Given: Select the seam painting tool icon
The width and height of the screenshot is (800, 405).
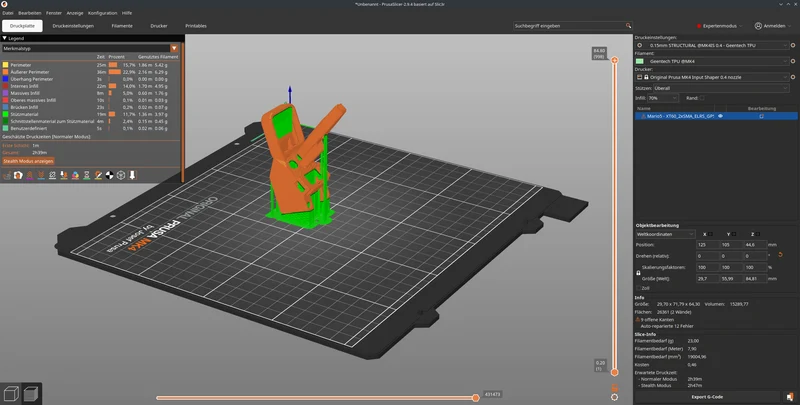Looking at the screenshot, I should pos(98,175).
